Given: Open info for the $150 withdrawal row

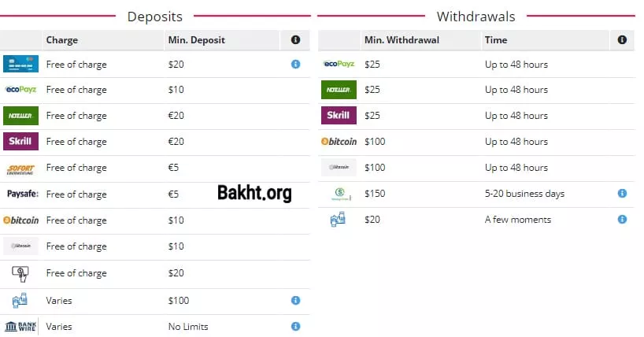Looking at the screenshot, I should (x=622, y=194).
